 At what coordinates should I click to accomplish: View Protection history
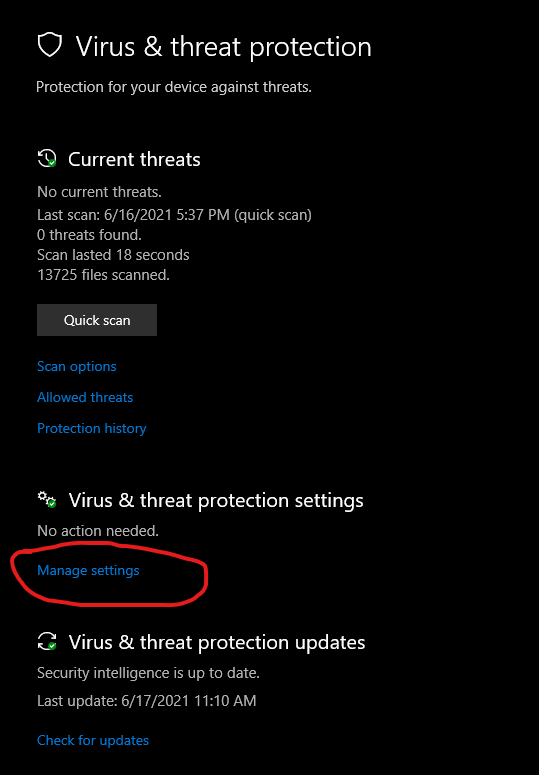(91, 428)
